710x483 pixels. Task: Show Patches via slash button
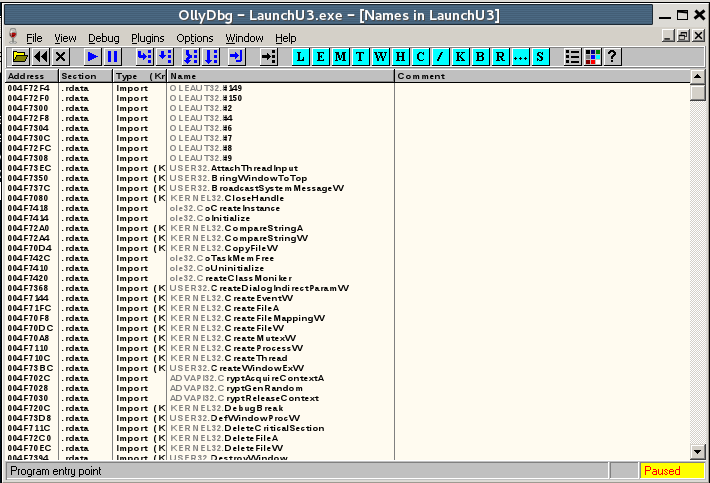tap(440, 57)
